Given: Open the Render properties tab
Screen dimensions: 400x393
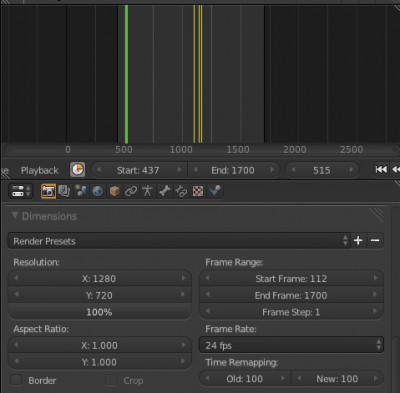Looking at the screenshot, I should click(x=48, y=191).
